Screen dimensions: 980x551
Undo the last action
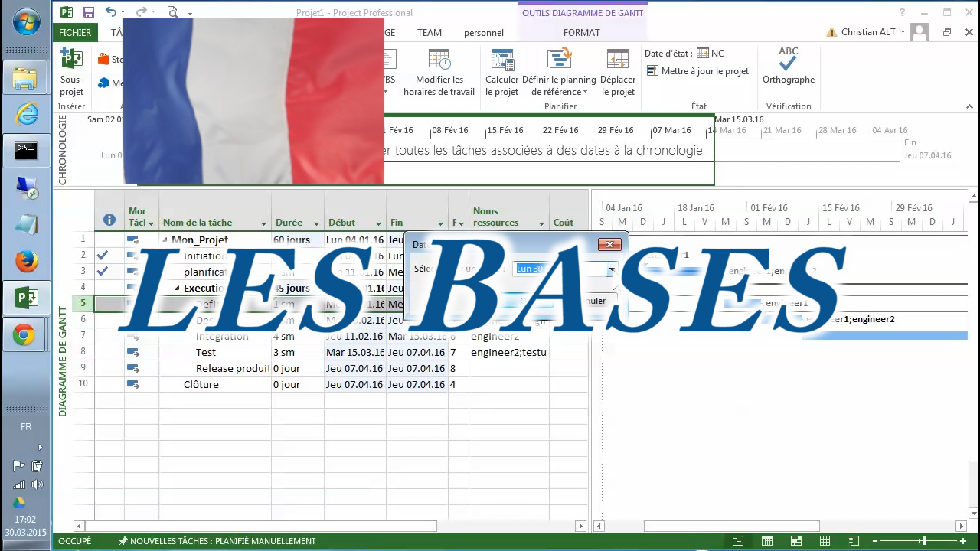point(111,12)
